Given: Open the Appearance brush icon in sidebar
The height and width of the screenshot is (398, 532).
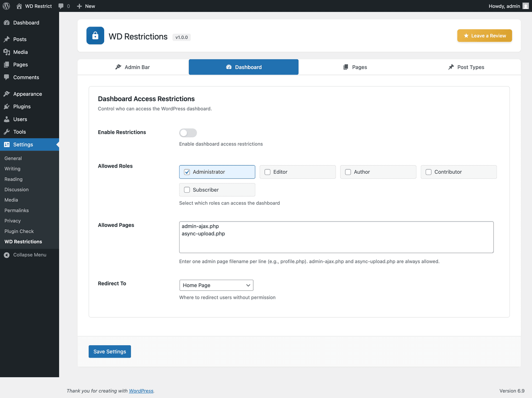Looking at the screenshot, I should click(x=7, y=94).
